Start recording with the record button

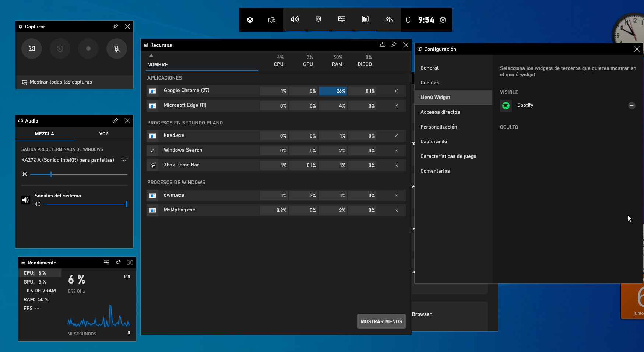(88, 49)
